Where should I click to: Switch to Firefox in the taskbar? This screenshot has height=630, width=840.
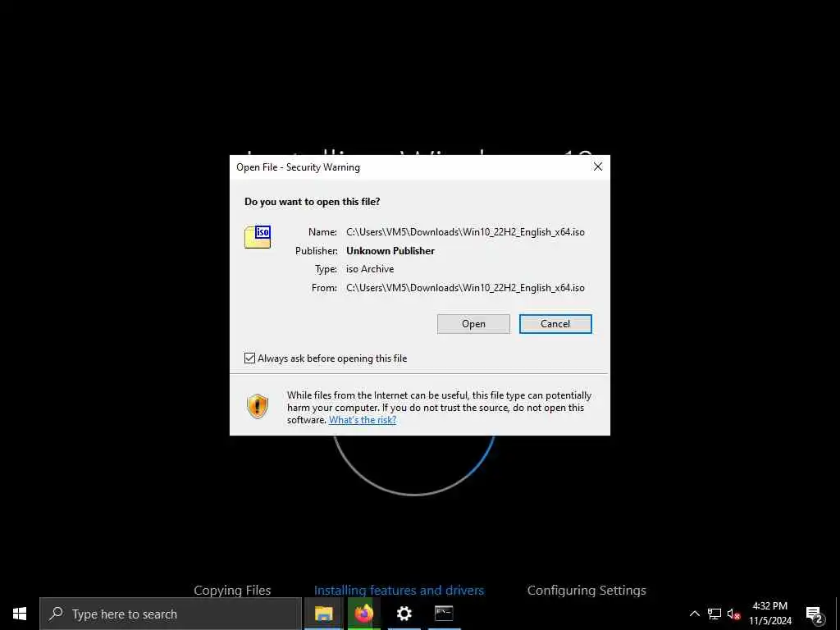[363, 614]
